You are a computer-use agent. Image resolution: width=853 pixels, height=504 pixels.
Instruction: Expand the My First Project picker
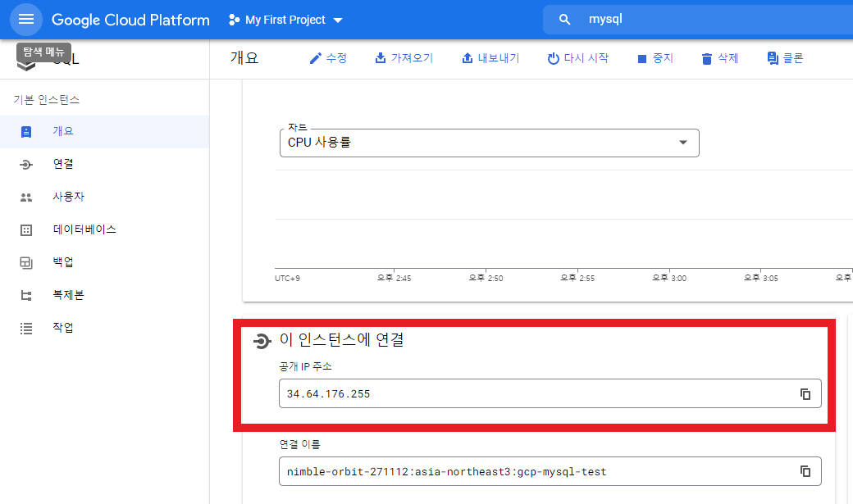coord(285,20)
